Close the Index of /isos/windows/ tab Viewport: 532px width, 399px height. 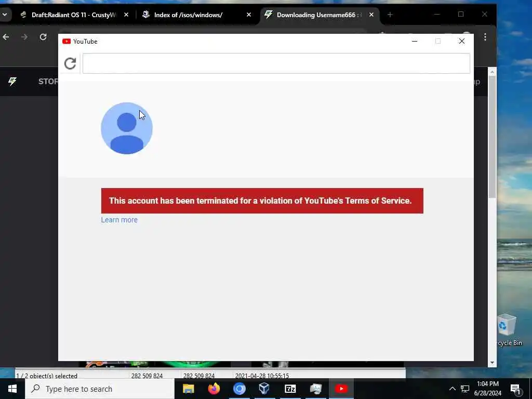tap(249, 15)
